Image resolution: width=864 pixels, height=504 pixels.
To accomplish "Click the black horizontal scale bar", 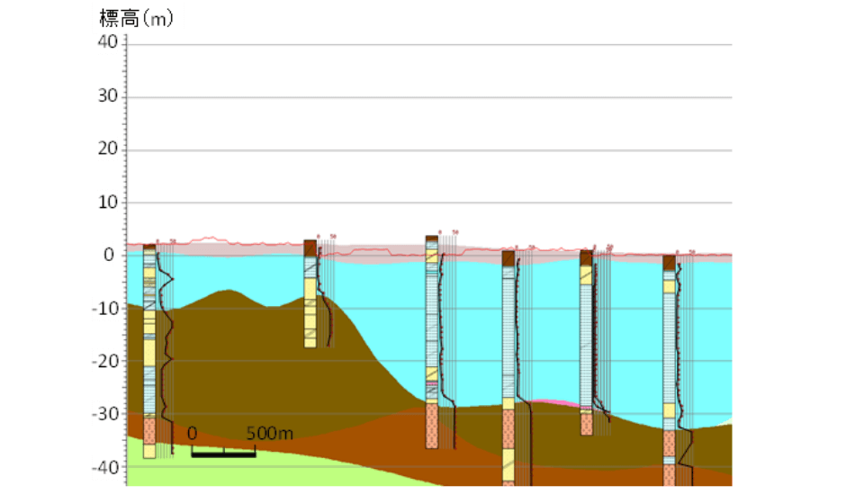I will [x=224, y=454].
